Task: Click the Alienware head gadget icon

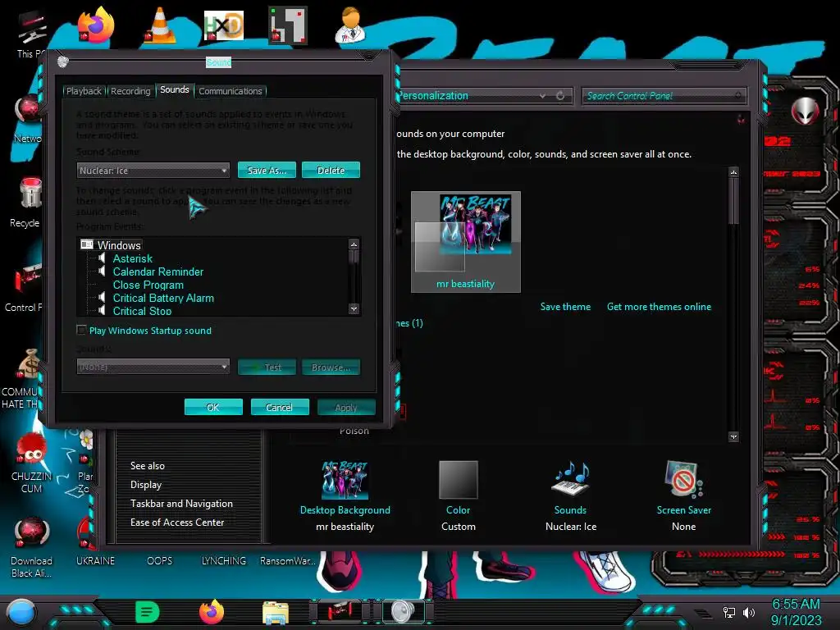Action: pyautogui.click(x=805, y=111)
